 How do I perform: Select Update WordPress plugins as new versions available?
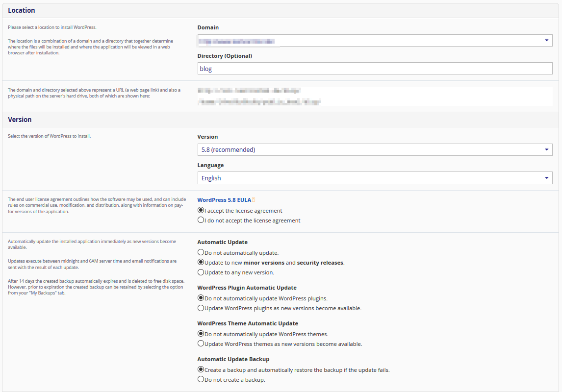[201, 308]
